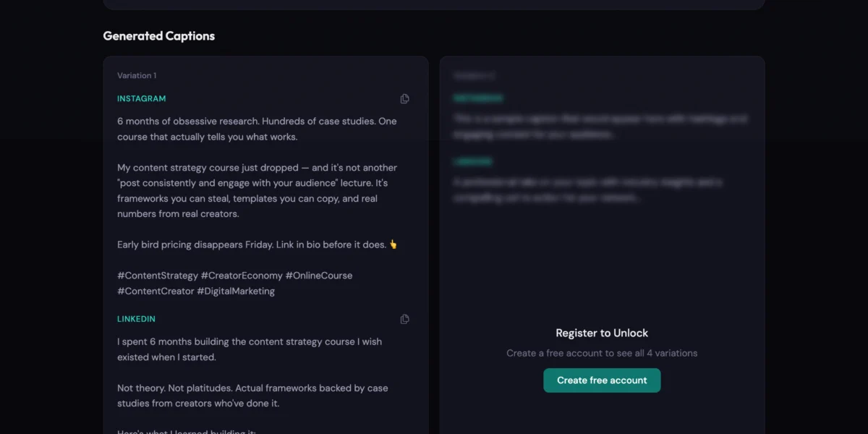Viewport: 868px width, 434px height.
Task: Click the Generated Captions heading
Action: click(x=159, y=35)
